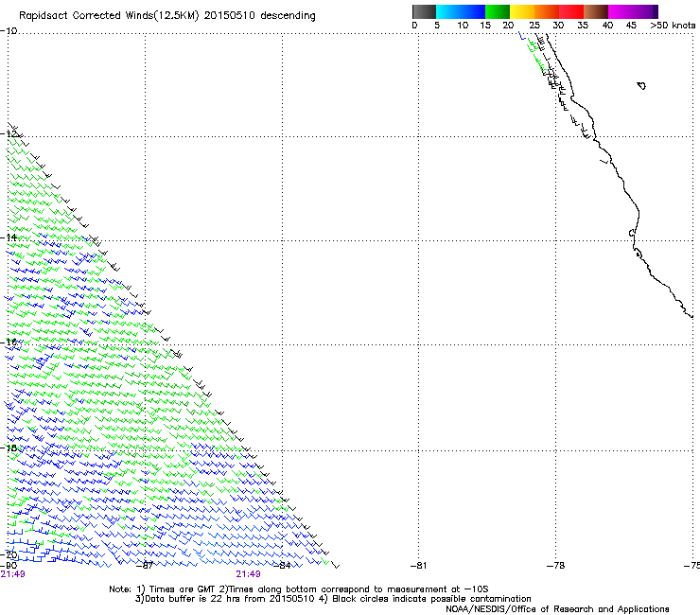Image resolution: width=700 pixels, height=615 pixels.
Task: Click the dark purple >50 knots legend end
Action: tap(656, 11)
